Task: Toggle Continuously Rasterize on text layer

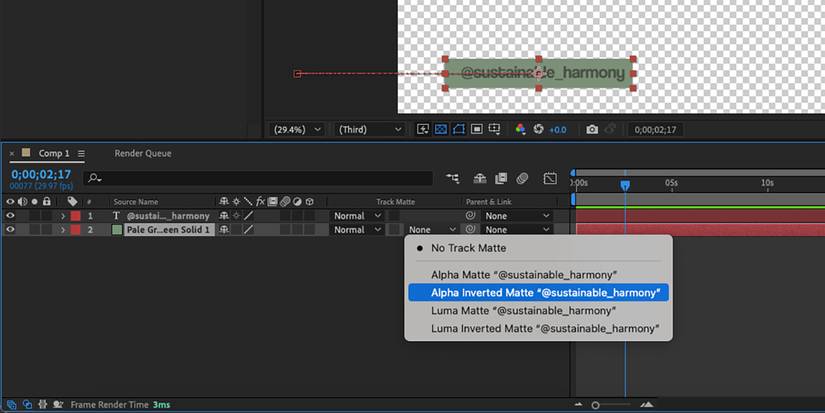Action: click(x=236, y=216)
